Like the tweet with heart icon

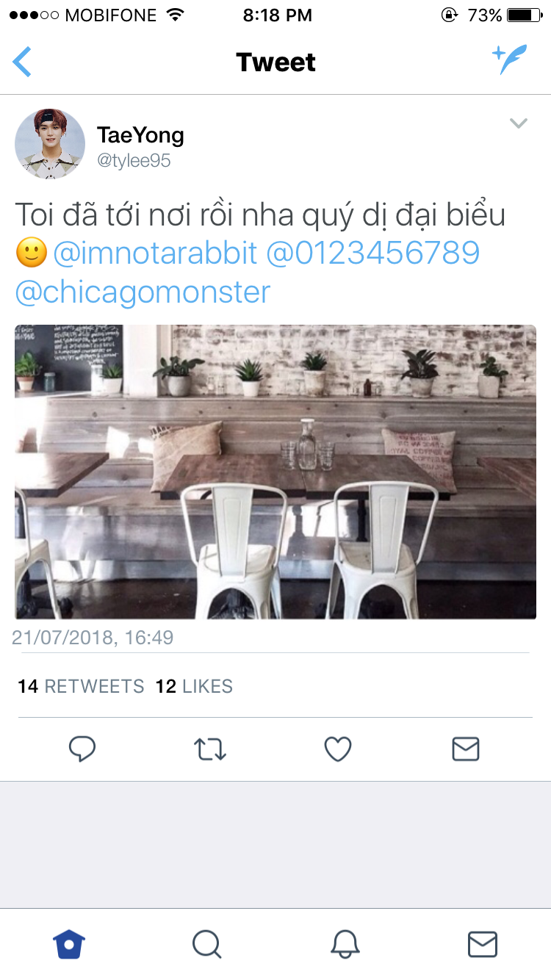[338, 749]
